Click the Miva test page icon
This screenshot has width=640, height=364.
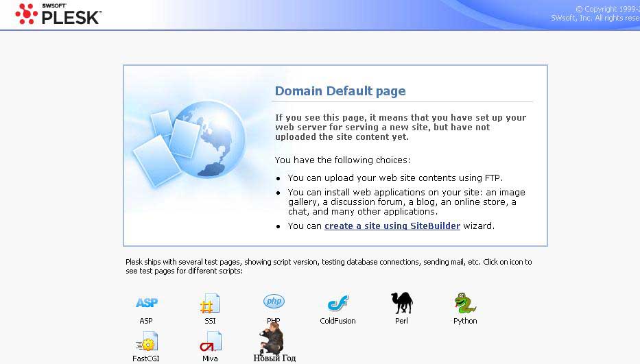tap(211, 341)
